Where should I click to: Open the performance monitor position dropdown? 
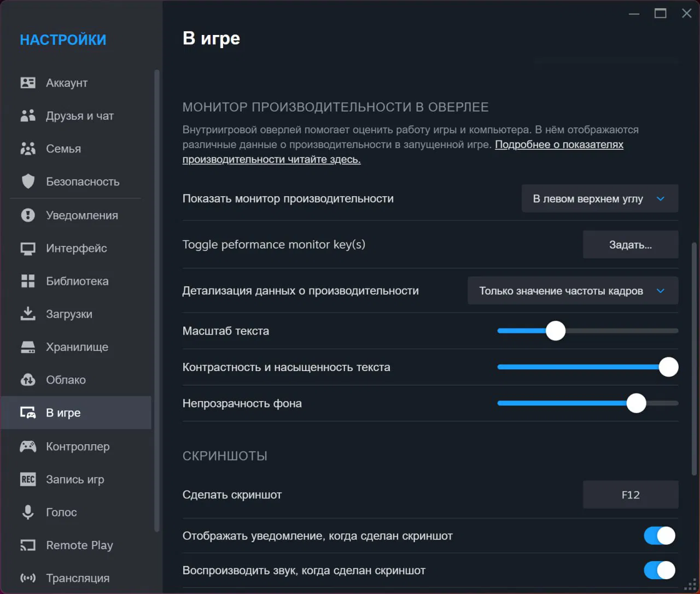(x=600, y=199)
